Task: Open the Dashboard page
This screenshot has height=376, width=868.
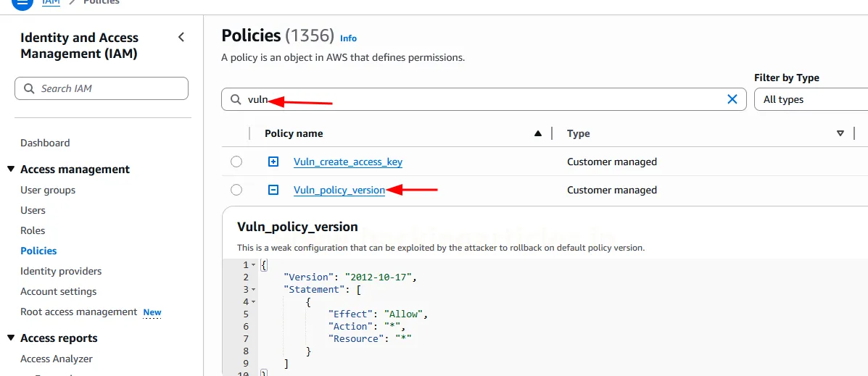Action: pos(45,143)
